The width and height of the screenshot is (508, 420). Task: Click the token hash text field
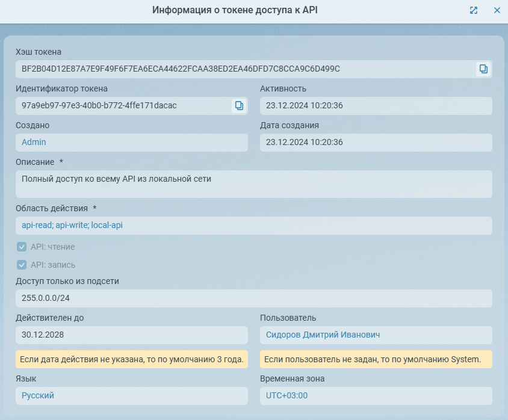[x=241, y=69]
